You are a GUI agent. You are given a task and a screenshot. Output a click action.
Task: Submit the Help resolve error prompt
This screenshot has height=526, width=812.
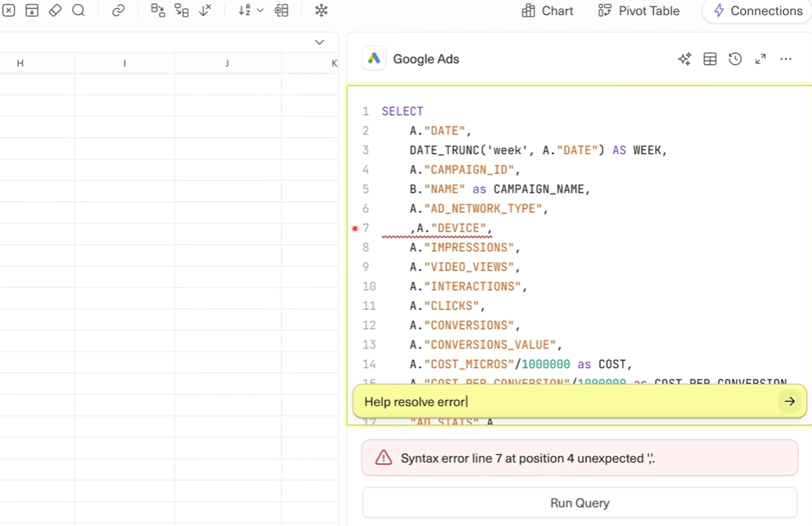(789, 401)
